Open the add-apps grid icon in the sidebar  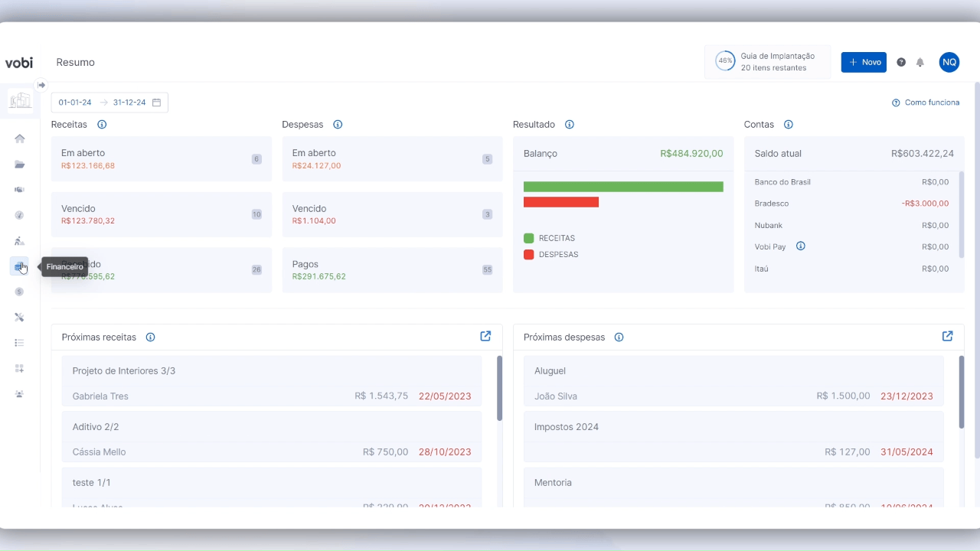click(20, 368)
